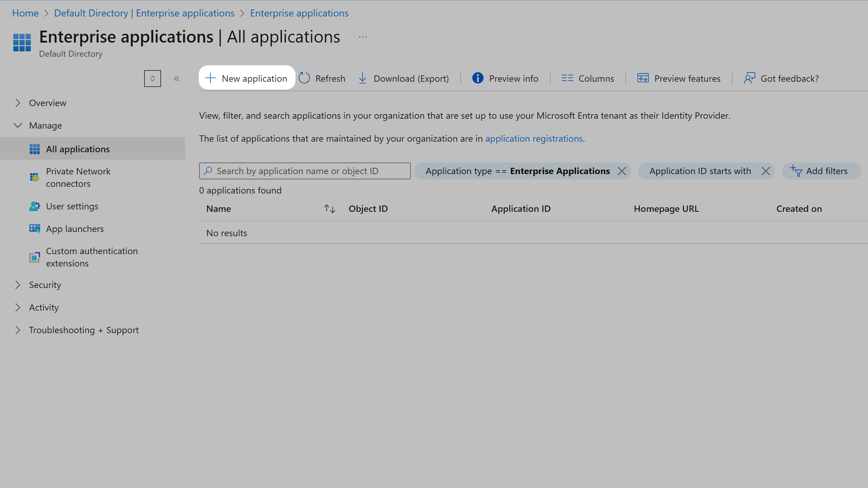Open Preview info

click(x=505, y=78)
